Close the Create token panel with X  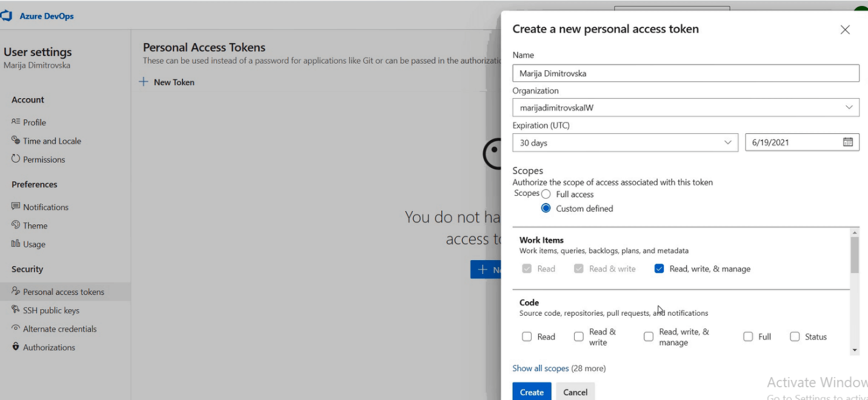click(x=845, y=30)
